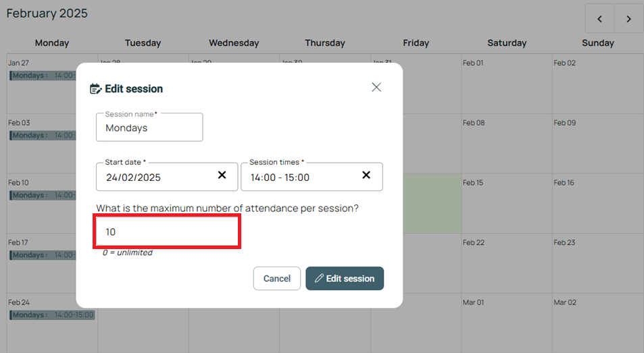Clear the Session times field
This screenshot has width=644, height=353.
(366, 175)
